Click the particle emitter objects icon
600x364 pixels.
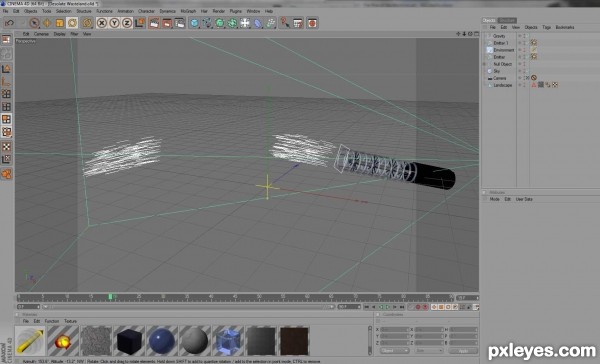[271, 23]
